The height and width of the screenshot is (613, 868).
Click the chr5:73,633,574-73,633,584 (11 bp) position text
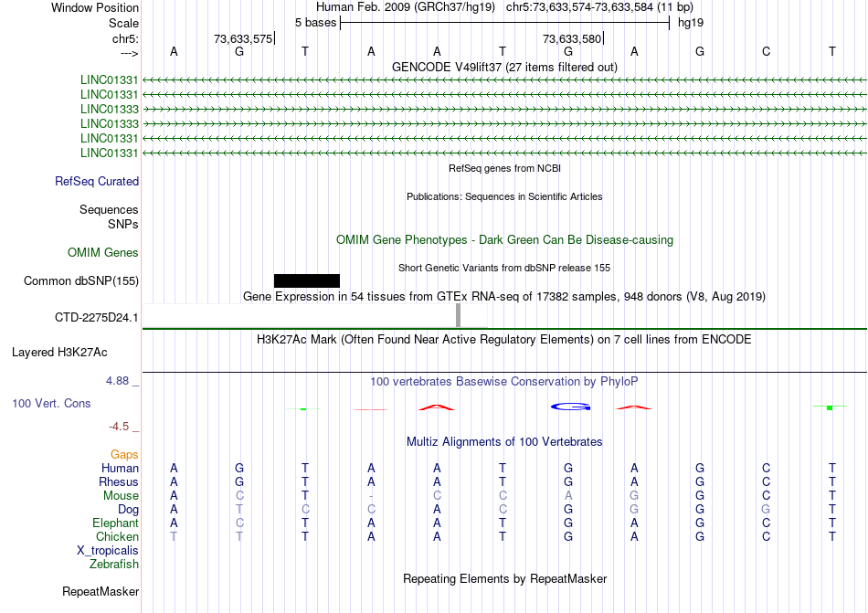click(x=599, y=7)
